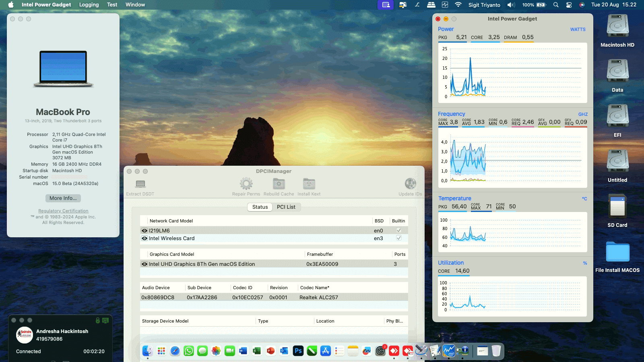Open the Wi-Fi menu dropdown
This screenshot has height=362, width=644.
coord(458,5)
